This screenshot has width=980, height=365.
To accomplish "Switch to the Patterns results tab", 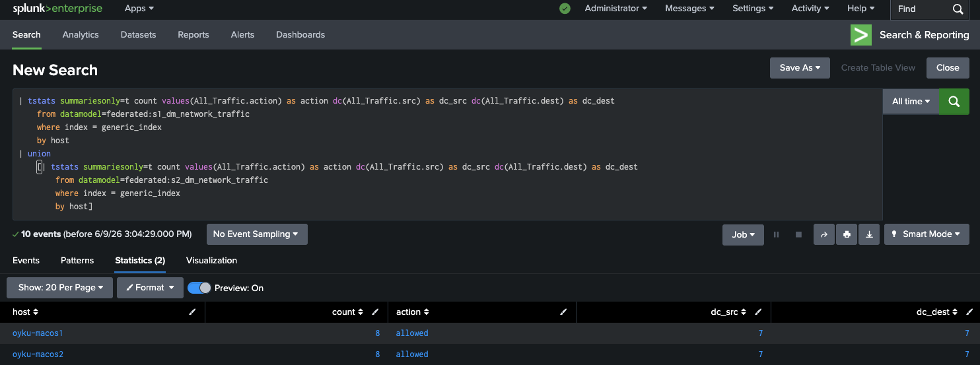I will [x=77, y=261].
